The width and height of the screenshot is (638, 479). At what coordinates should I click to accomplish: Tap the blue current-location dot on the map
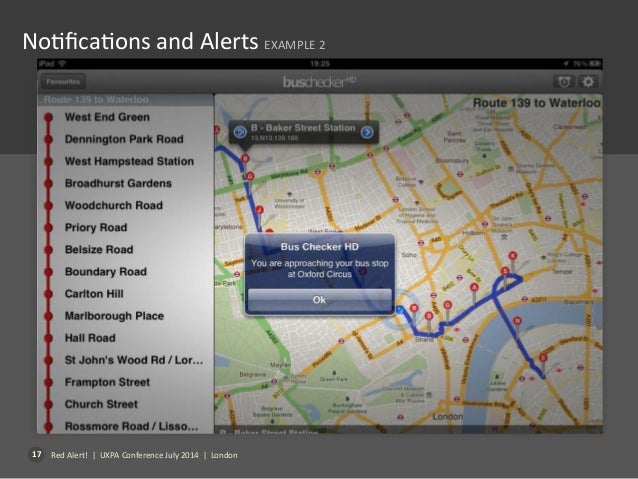(x=400, y=310)
